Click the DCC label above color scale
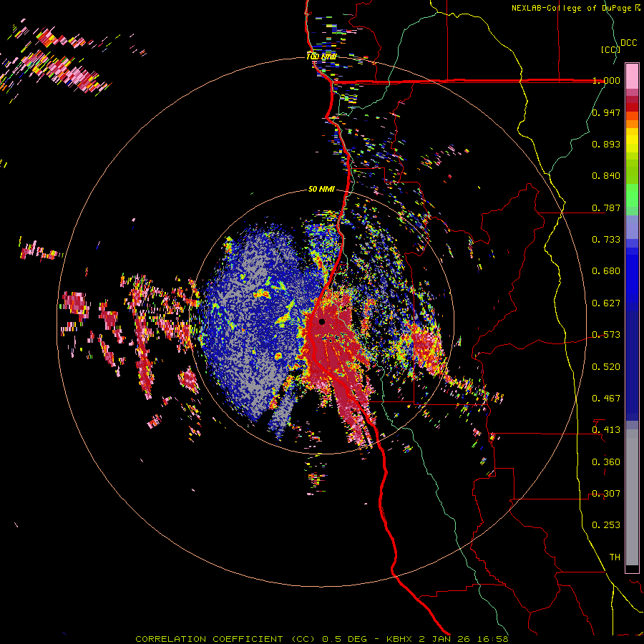Viewport: 644px width, 644px height. click(x=629, y=43)
